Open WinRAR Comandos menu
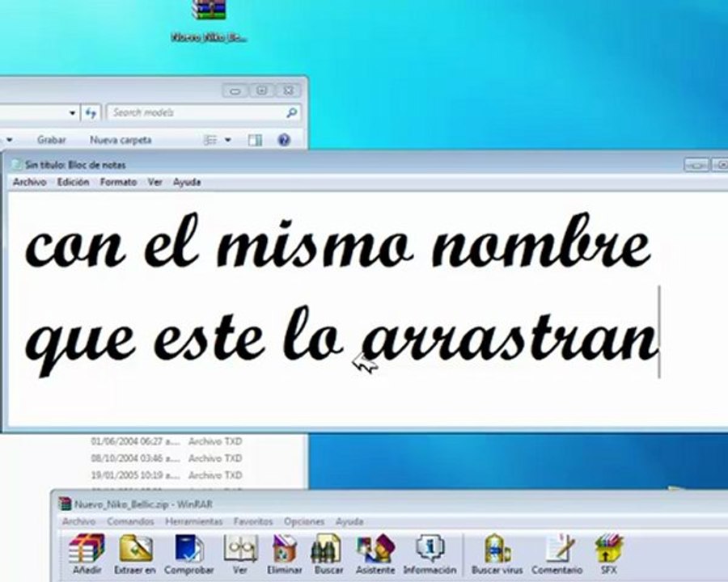 (x=130, y=521)
